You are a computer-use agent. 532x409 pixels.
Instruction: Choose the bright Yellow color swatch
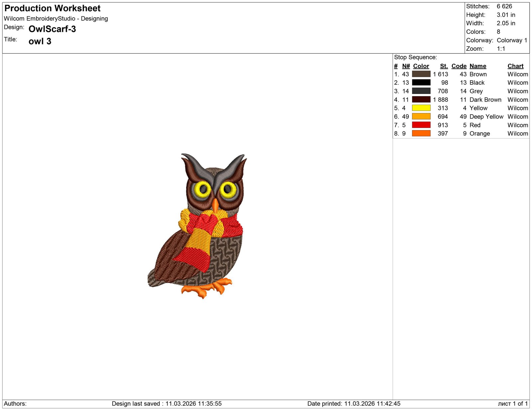click(421, 108)
